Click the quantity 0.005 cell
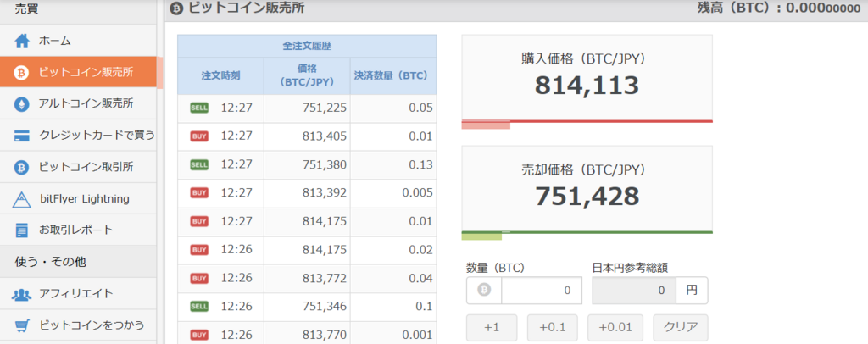 tap(393, 193)
